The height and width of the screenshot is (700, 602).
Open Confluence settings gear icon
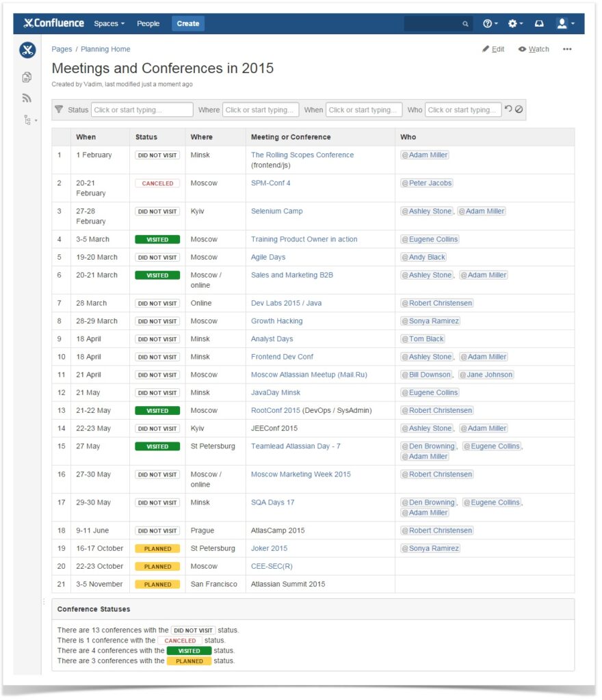point(512,23)
